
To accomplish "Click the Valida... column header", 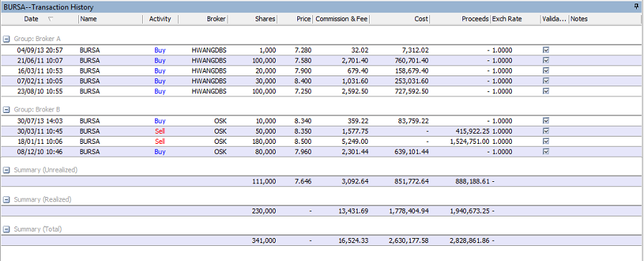I will (554, 19).
